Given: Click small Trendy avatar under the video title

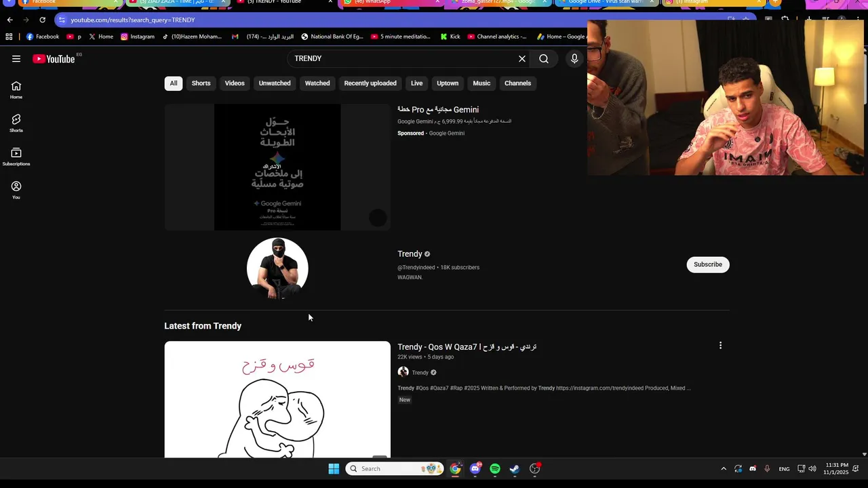Looking at the screenshot, I should click(403, 372).
